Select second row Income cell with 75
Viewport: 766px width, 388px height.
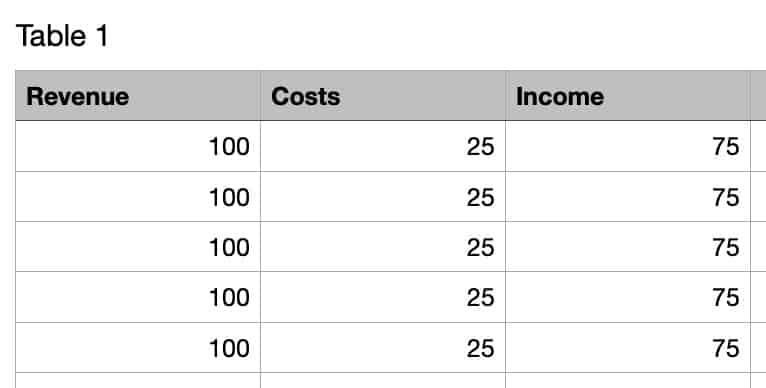pos(628,196)
